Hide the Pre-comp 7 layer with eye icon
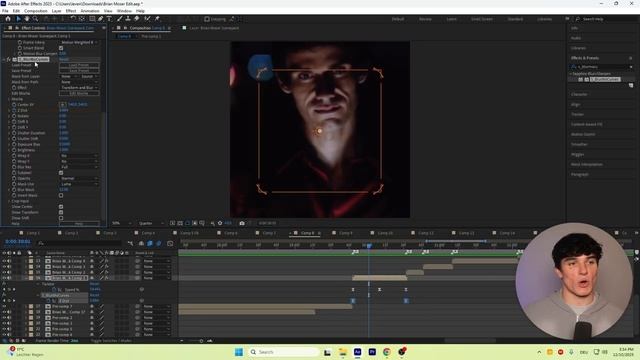This screenshot has width=640, height=360. (4, 306)
